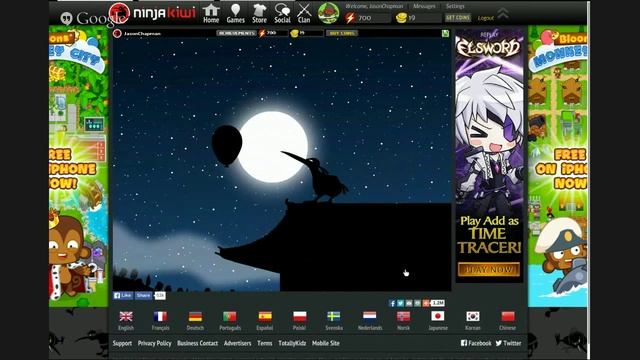Click the green icon at game bar's right end
Screen dimensions: 640x360
(x=445, y=33)
